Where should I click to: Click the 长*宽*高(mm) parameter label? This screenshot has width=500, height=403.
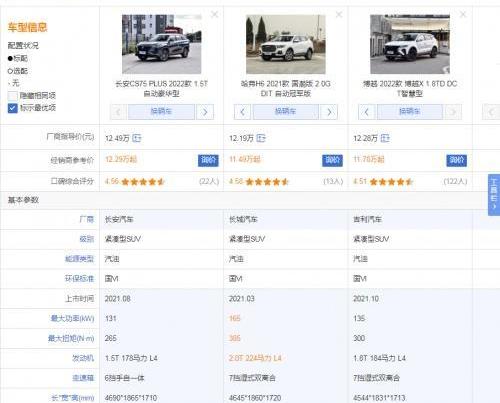[73, 398]
